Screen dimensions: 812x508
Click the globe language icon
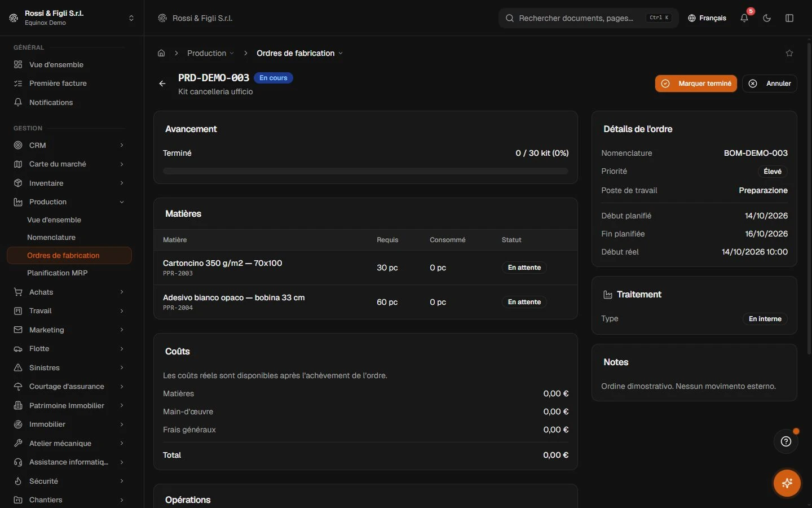(692, 18)
